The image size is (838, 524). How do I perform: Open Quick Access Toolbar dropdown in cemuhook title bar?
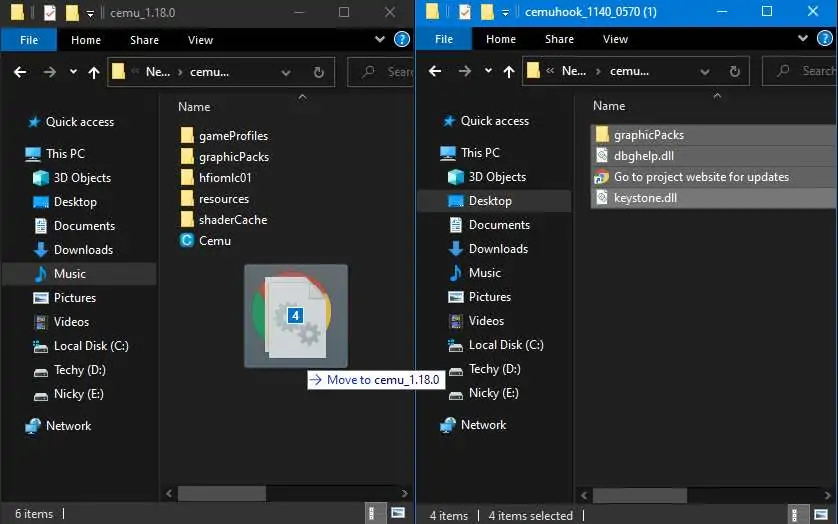click(x=505, y=12)
